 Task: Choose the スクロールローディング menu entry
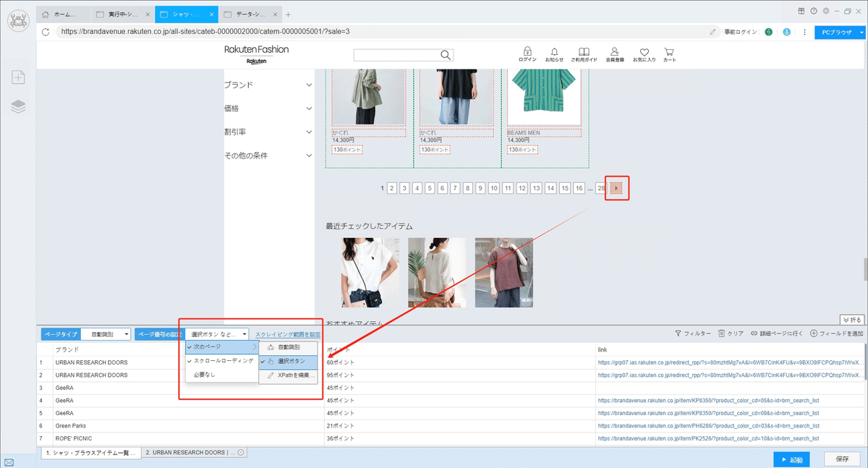click(221, 360)
